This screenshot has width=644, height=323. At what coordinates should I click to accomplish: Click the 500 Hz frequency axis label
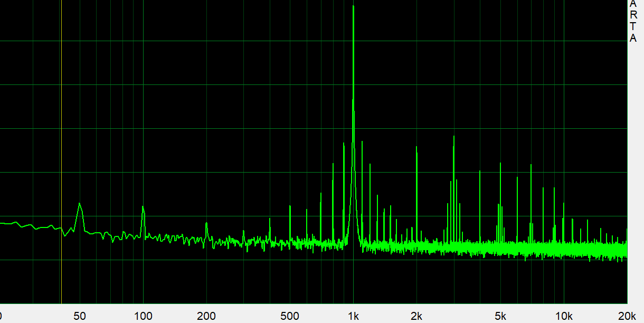coord(290,317)
